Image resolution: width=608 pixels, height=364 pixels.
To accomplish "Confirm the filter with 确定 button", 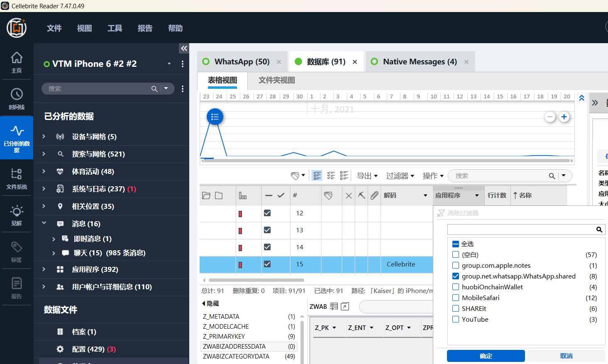I will pos(486,356).
